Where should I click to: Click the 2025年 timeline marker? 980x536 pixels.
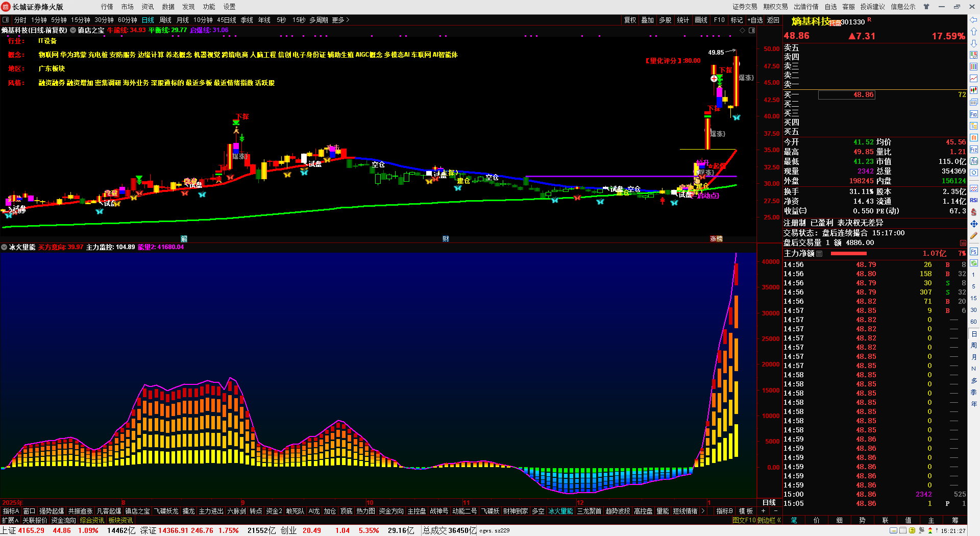[13, 503]
